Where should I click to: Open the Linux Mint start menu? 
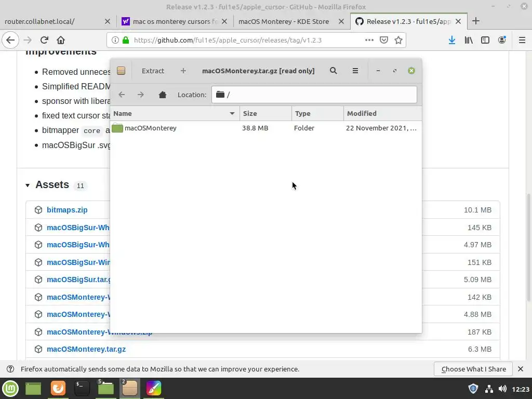point(10,389)
